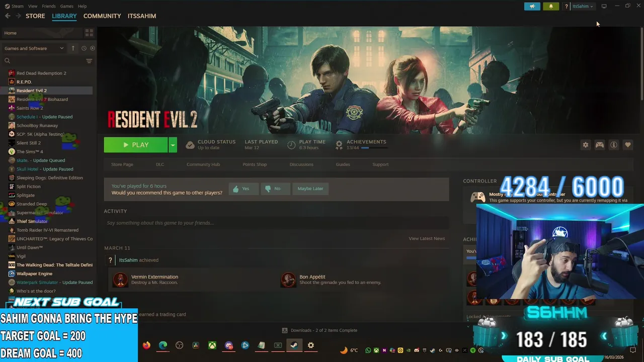
Task: Open the notifications bell
Action: [x=551, y=6]
